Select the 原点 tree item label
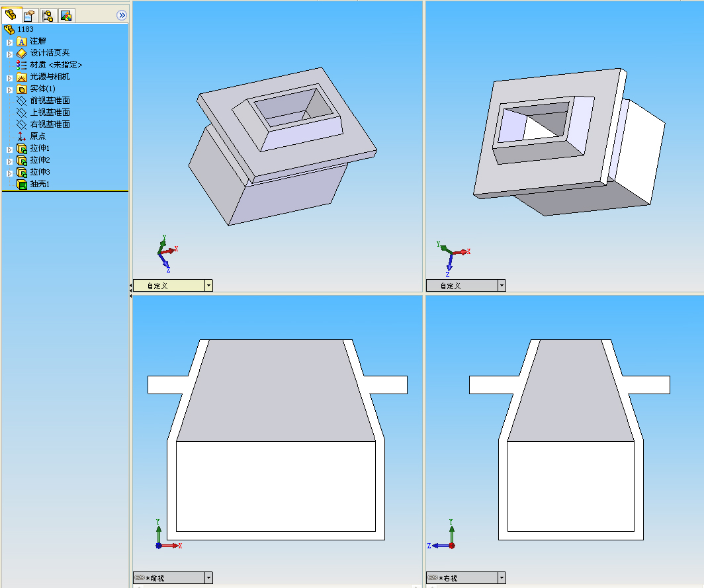Screen dimensions: 704x588 [x=38, y=136]
